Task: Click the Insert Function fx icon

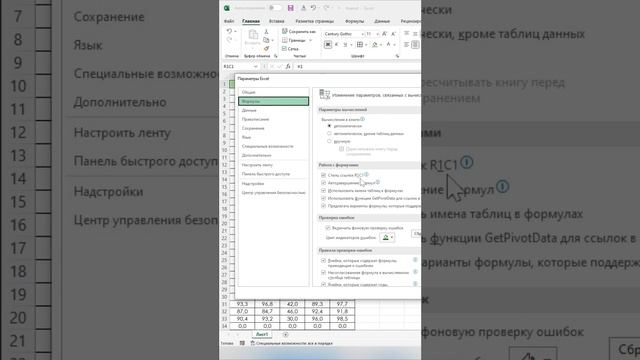Action: click(x=288, y=66)
